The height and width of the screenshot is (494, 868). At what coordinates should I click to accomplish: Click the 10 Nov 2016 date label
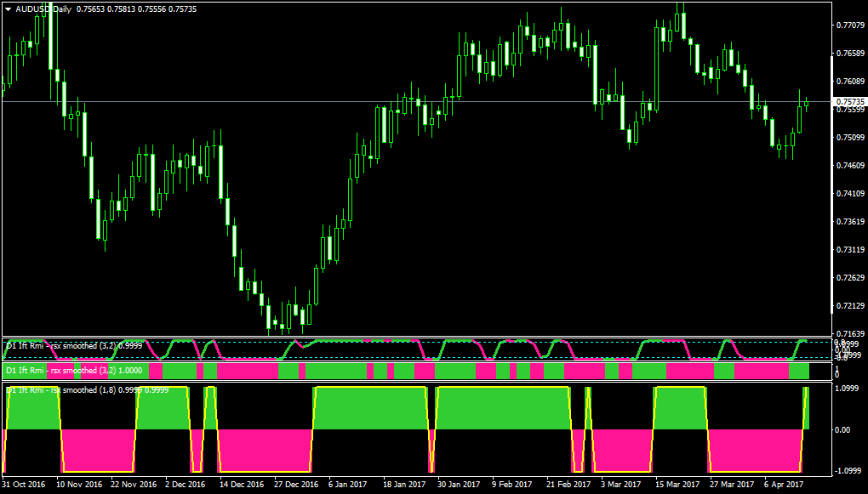pos(78,484)
